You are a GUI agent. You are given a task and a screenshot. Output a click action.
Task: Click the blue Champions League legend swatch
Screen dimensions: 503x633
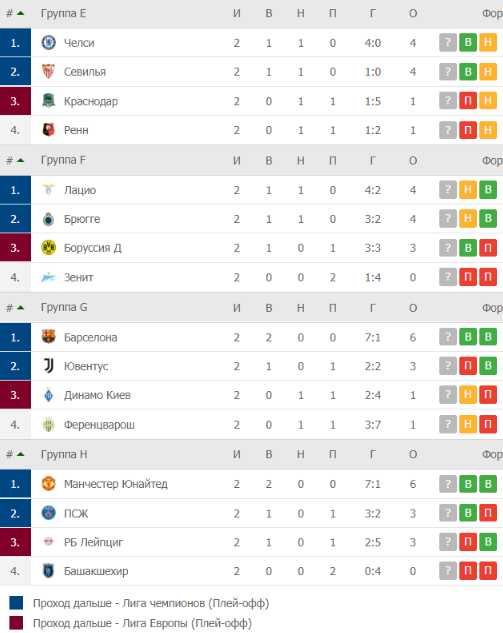coord(16,603)
